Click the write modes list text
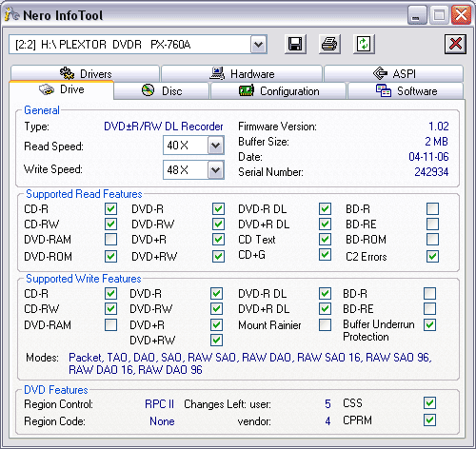The width and height of the screenshot is (476, 449). point(250,363)
